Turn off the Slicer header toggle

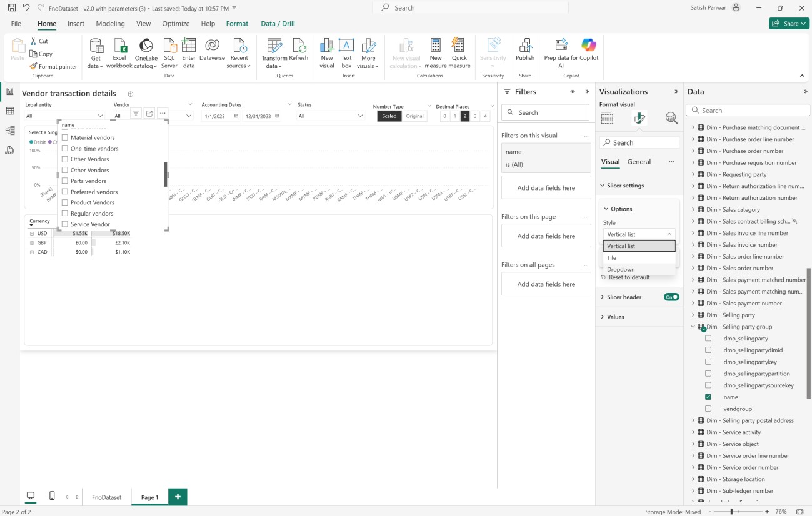[671, 297]
